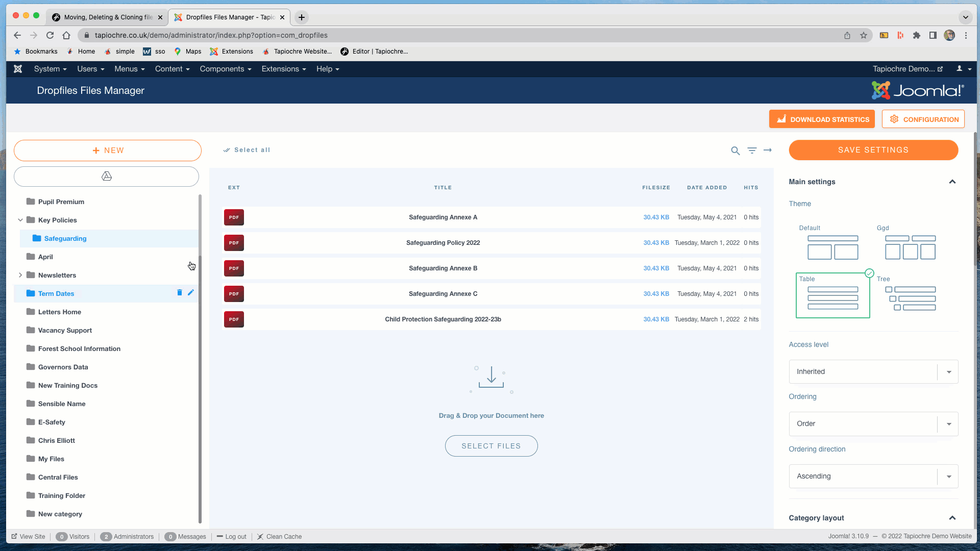The image size is (980, 551).
Task: Open the Ordering direction Ascending dropdown
Action: 873,477
